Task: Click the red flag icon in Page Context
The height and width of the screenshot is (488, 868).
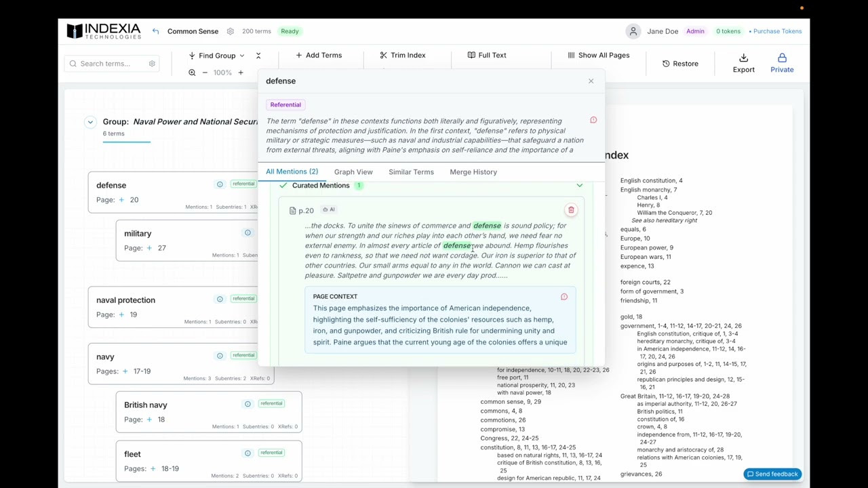Action: point(564,297)
